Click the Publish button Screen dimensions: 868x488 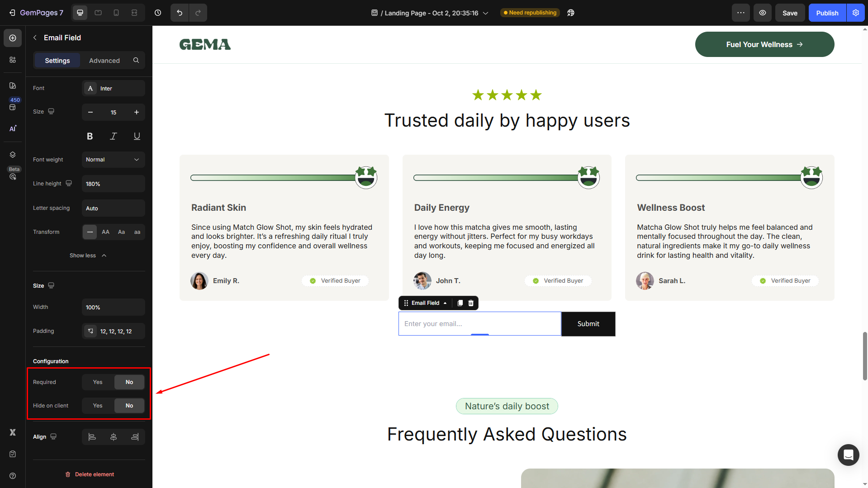pos(827,13)
